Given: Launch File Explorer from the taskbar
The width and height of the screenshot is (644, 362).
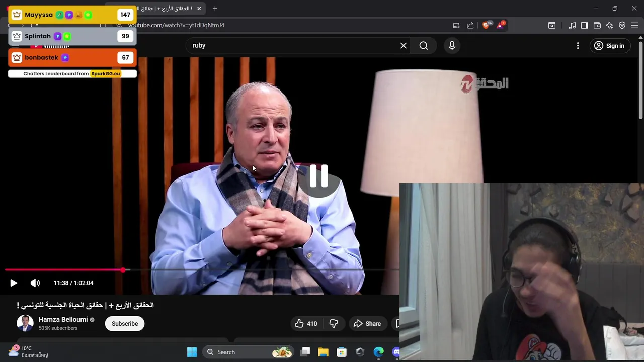Looking at the screenshot, I should [x=323, y=352].
